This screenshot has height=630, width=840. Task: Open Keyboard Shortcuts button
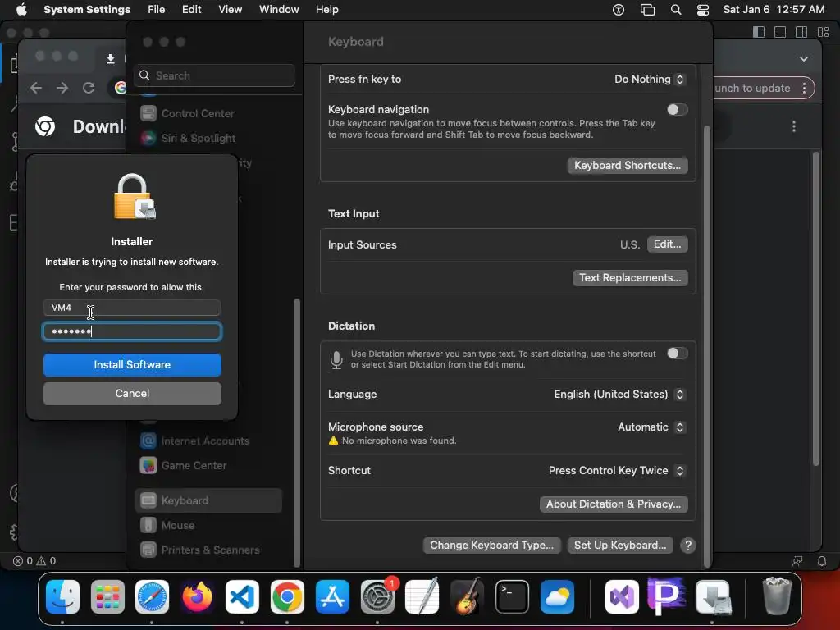(x=628, y=166)
